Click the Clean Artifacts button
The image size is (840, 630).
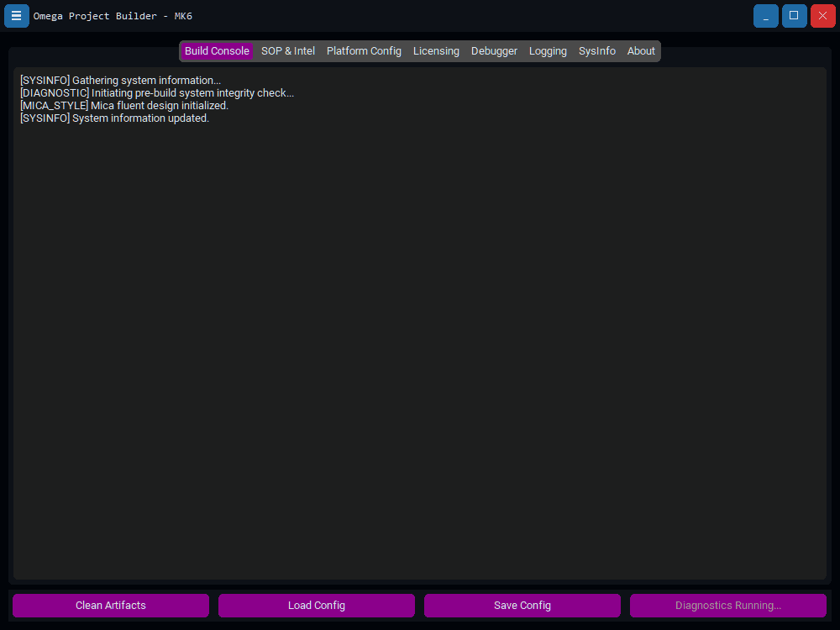point(111,606)
